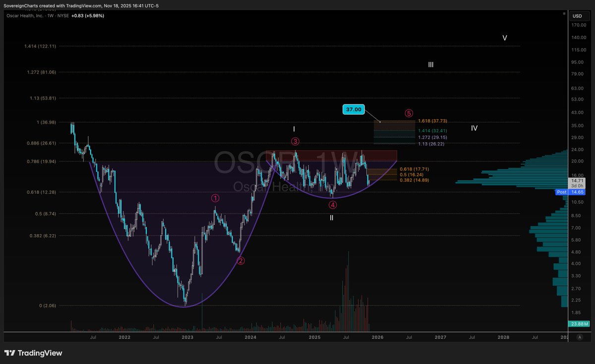This screenshot has height=364, width=595.
Task: Select the Roman numeral I wave label
Action: [294, 129]
